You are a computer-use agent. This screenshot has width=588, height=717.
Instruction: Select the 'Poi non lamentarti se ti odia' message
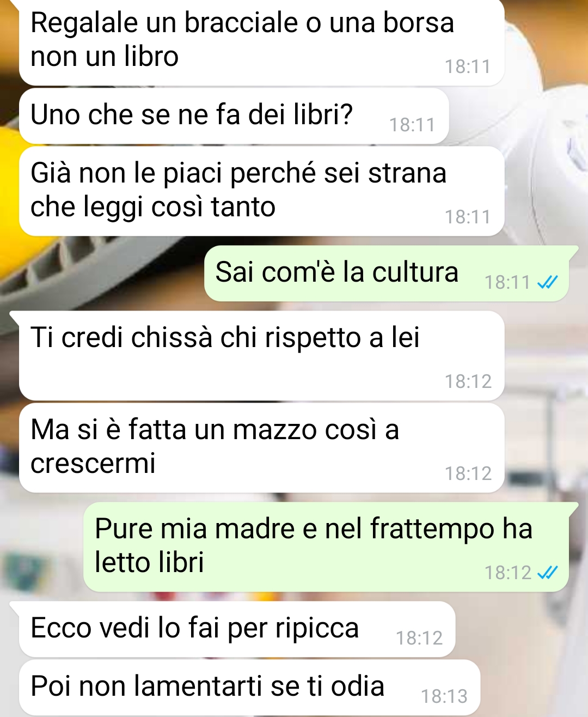tap(250, 687)
